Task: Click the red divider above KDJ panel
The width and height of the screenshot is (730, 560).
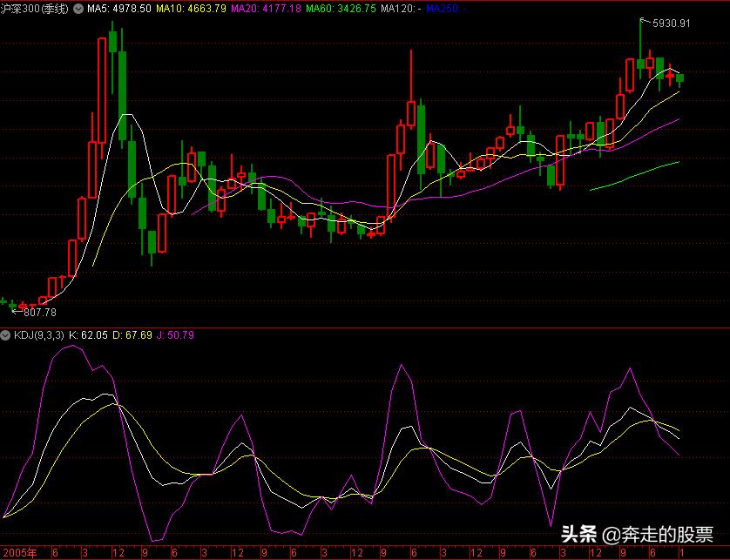Action: point(365,327)
